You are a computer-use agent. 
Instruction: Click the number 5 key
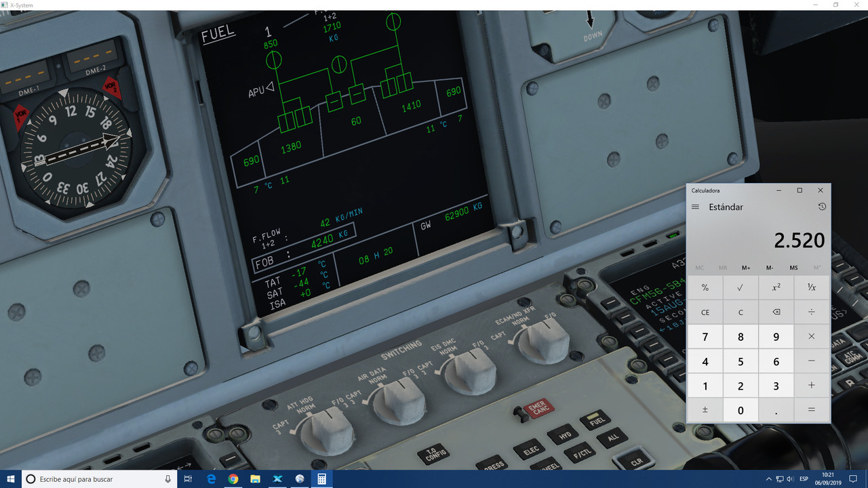coord(741,361)
